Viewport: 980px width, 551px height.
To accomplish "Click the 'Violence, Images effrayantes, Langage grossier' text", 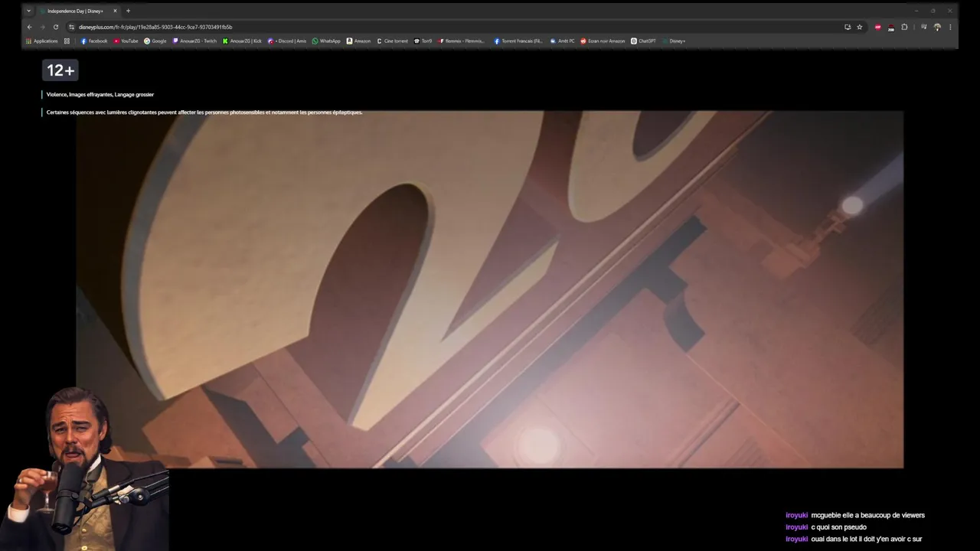I will coord(100,94).
